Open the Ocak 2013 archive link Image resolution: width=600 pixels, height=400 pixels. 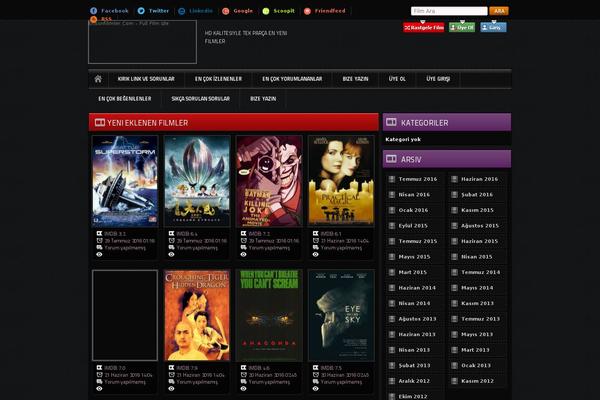pos(476,366)
